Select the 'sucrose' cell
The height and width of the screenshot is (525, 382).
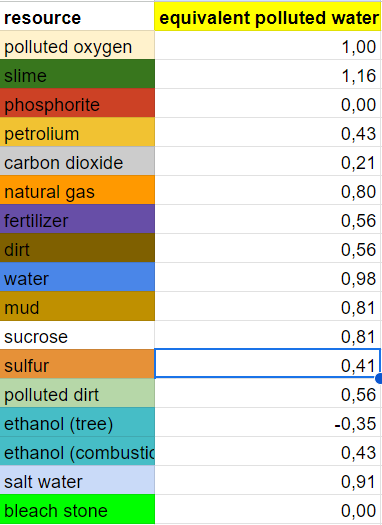(77, 335)
